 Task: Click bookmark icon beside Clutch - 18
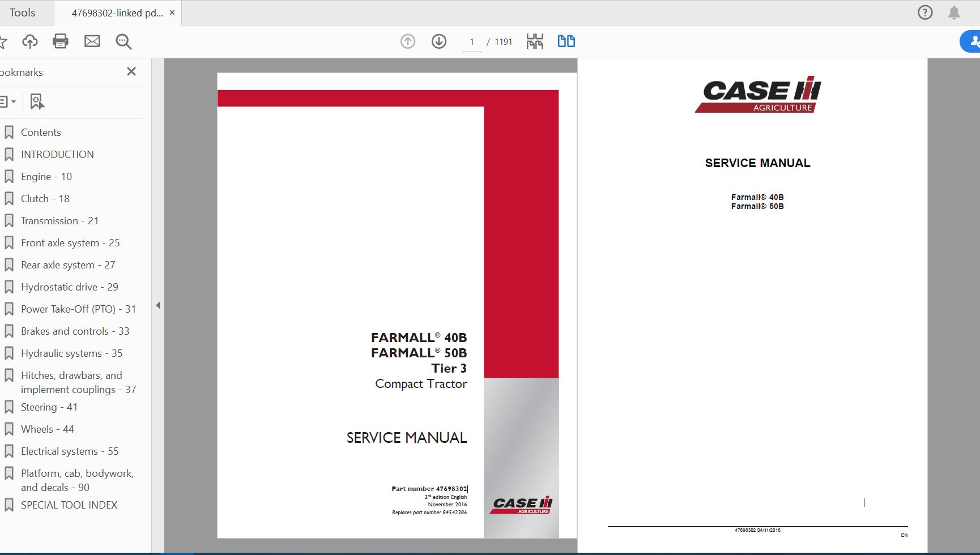[x=9, y=198]
